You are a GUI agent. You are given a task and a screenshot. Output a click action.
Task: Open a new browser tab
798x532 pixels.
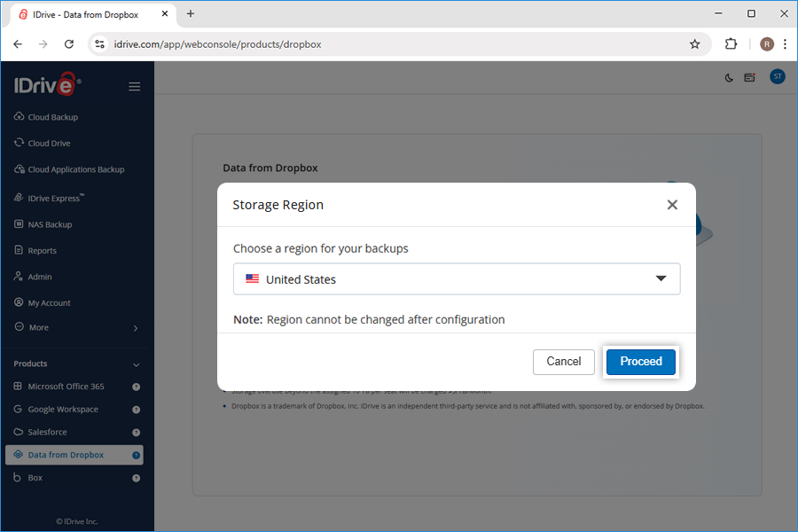click(191, 14)
